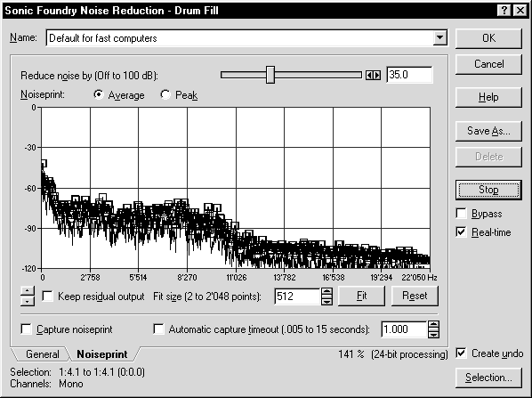Toggle the Bypass checkbox

[461, 214]
